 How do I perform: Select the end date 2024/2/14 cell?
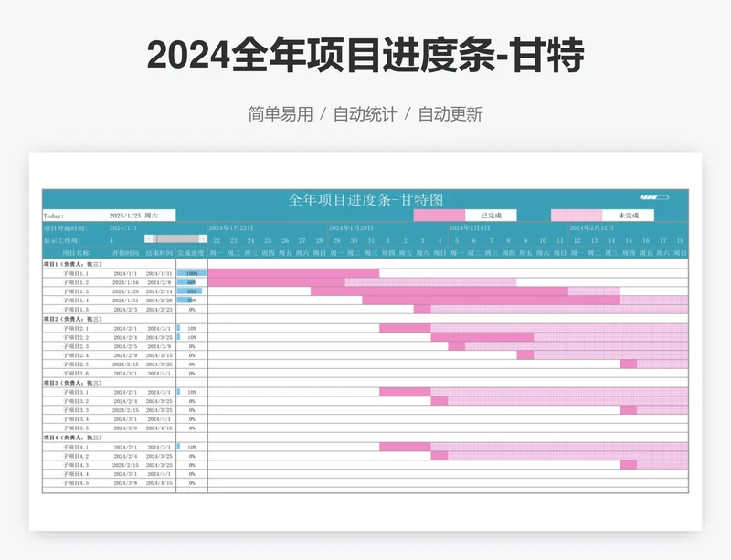pos(159,291)
